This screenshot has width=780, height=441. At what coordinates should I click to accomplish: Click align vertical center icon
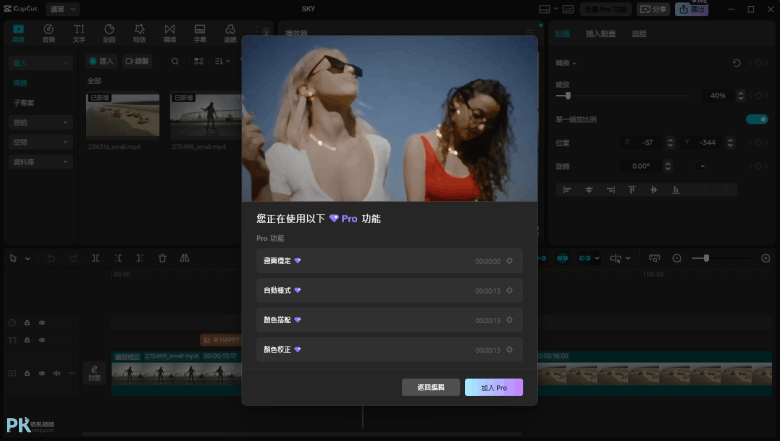point(654,189)
